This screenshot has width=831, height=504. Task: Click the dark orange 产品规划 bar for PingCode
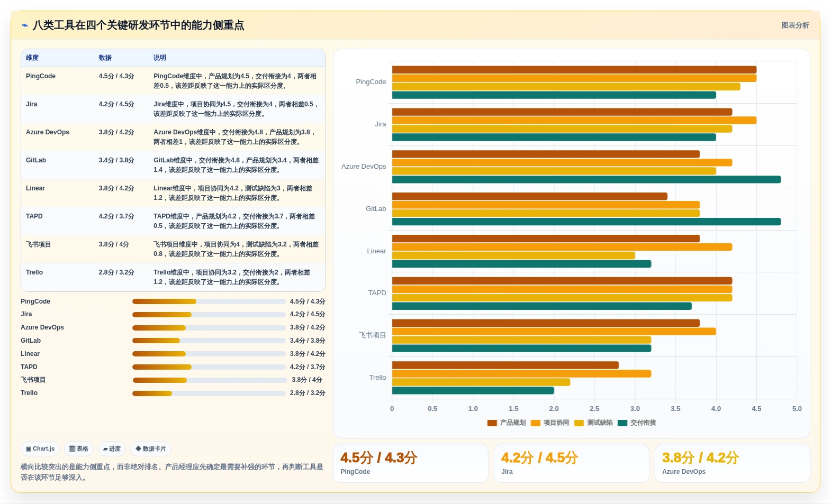click(x=574, y=70)
